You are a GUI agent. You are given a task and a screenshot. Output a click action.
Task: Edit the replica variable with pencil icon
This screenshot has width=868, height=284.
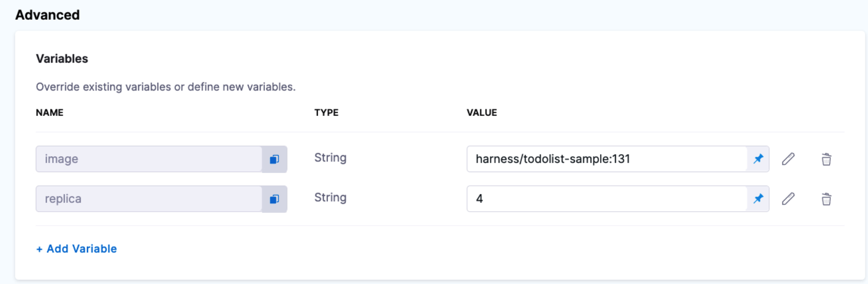click(788, 199)
